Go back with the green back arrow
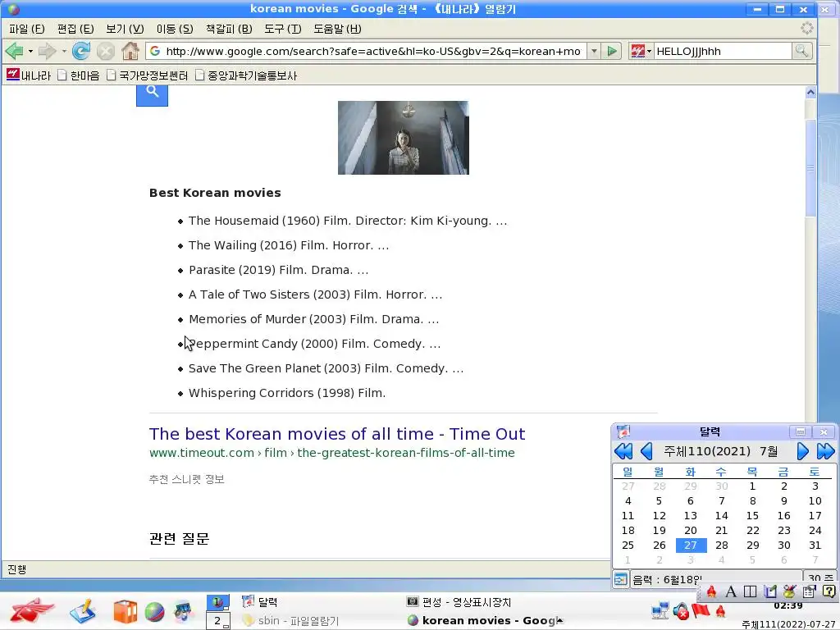840x630 pixels. (15, 52)
